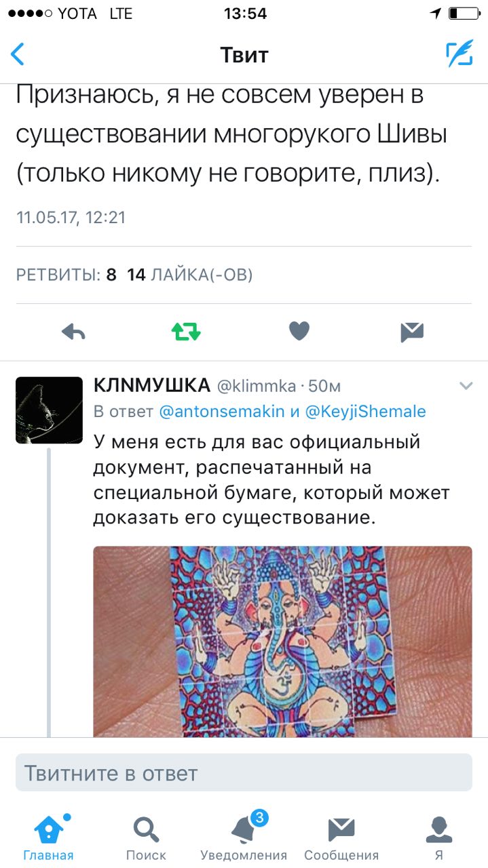The height and width of the screenshot is (868, 488).
Task: Open the Уведомления notifications tab
Action: [x=244, y=837]
